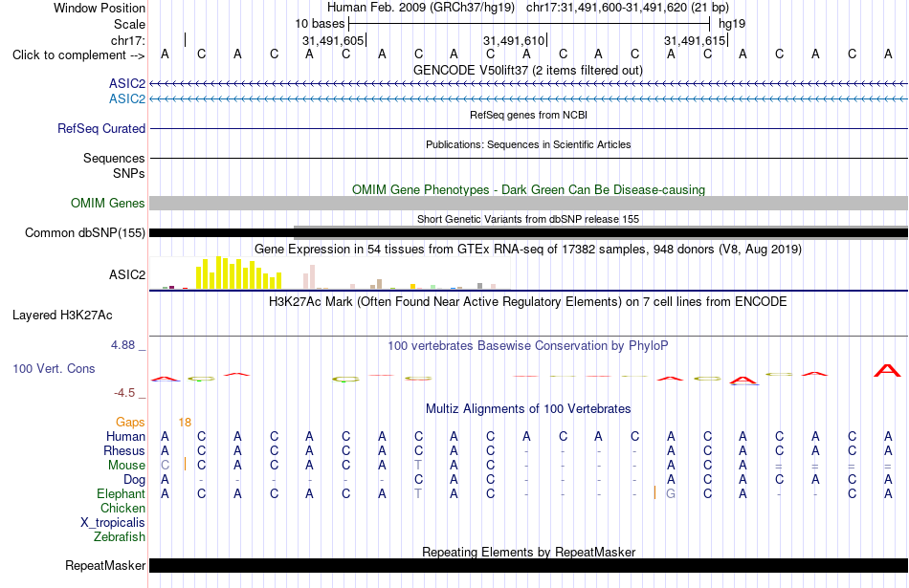
Task: Click the light gray 'G' in Elephant row
Action: tap(671, 494)
